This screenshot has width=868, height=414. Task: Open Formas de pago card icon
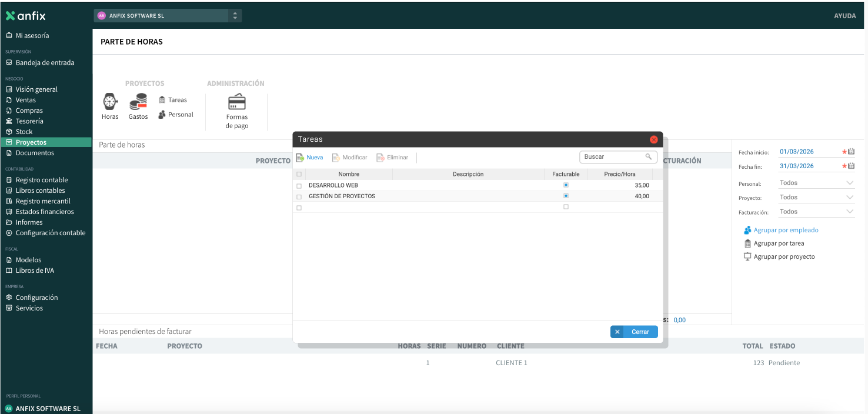pos(236,102)
